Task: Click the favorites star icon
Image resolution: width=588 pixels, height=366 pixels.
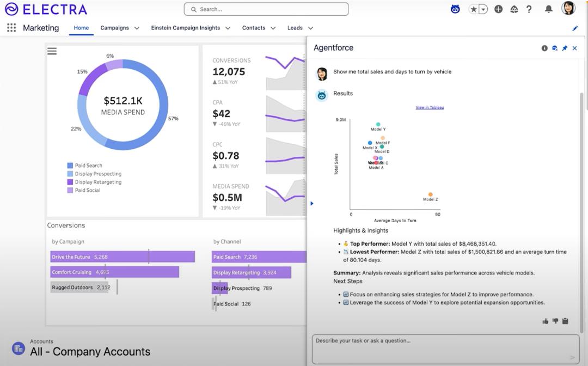Action: pos(474,9)
